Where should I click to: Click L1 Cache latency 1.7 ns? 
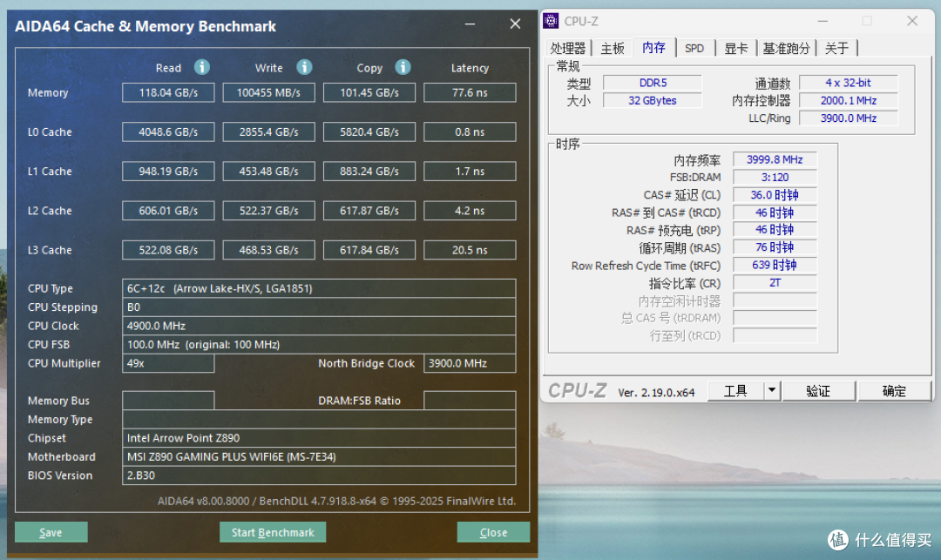(x=470, y=172)
